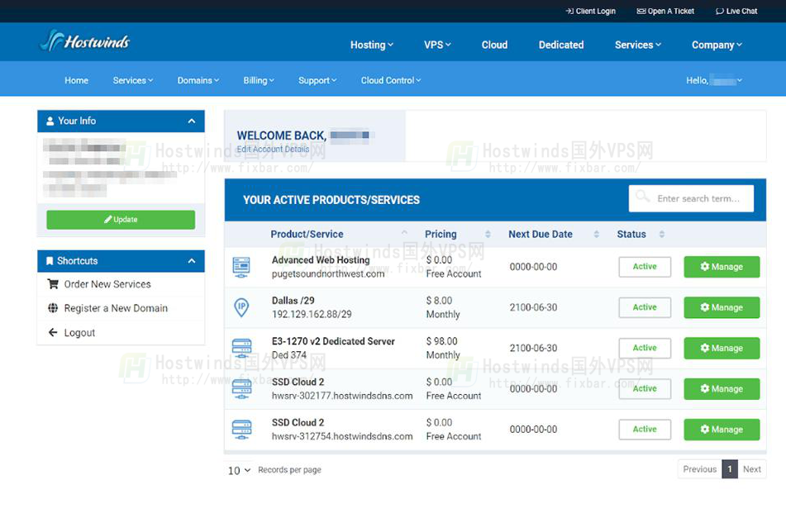
Task: Start a Live Chat
Action: pos(736,11)
